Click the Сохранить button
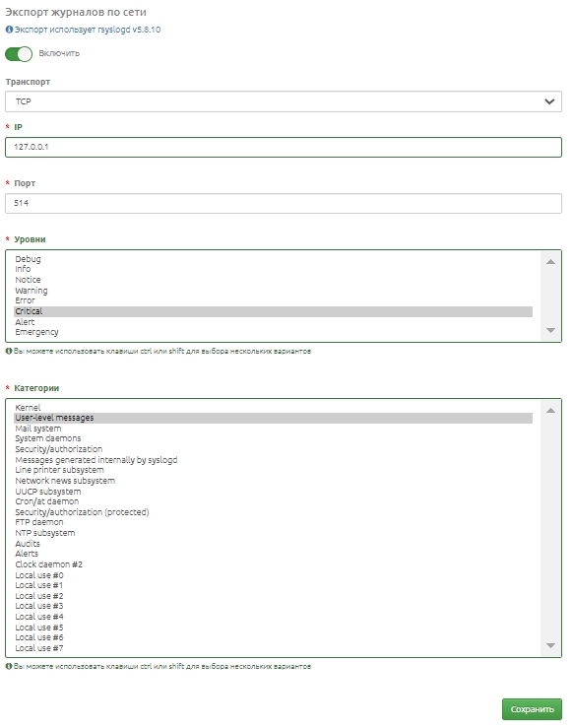Screen dimensions: 572x728 532,709
